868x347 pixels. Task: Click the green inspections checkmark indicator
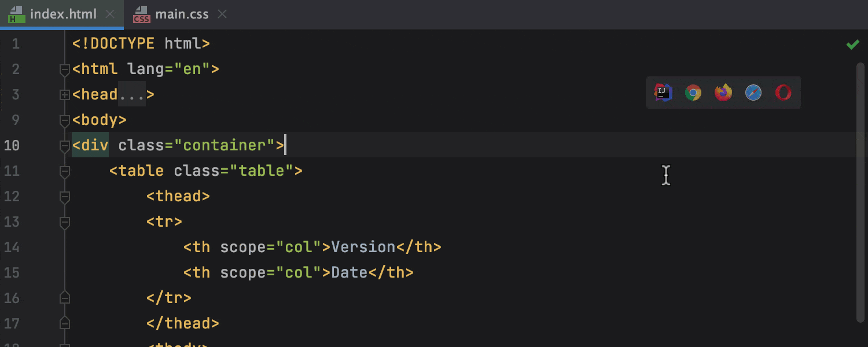pos(852,43)
